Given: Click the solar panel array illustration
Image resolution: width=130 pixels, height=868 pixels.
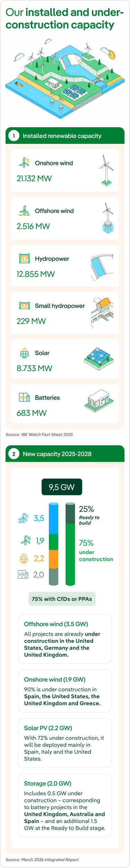Looking at the screenshot, I should click(x=99, y=359).
